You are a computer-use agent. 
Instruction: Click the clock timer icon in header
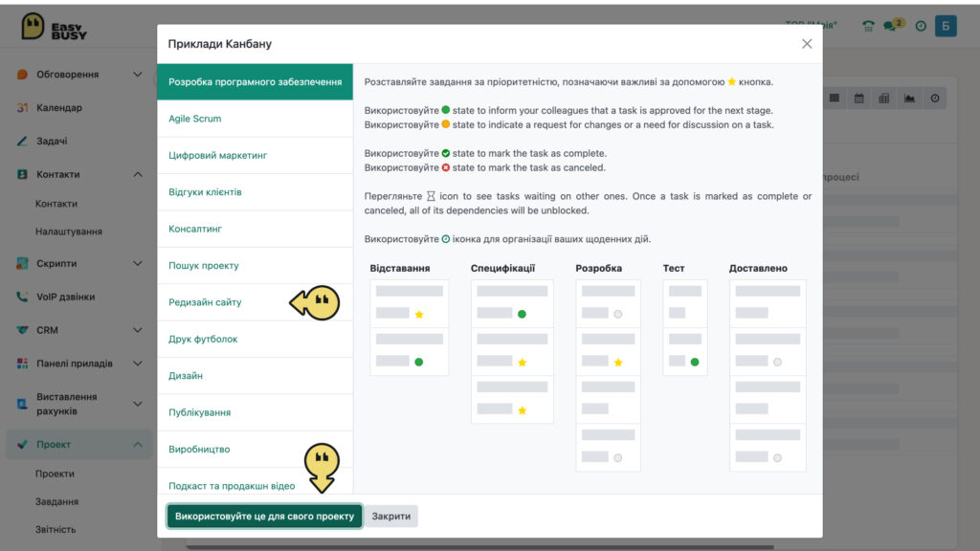click(921, 26)
